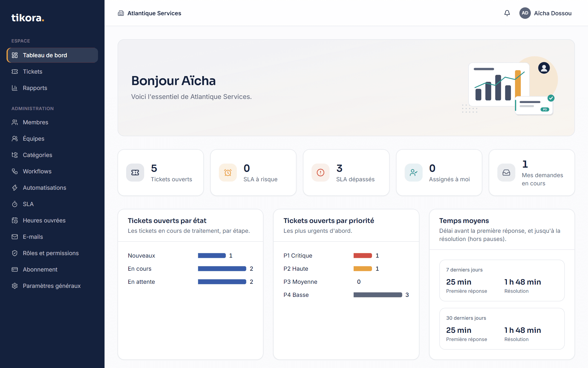
Task: Click the En cours state row label
Action: point(140,269)
